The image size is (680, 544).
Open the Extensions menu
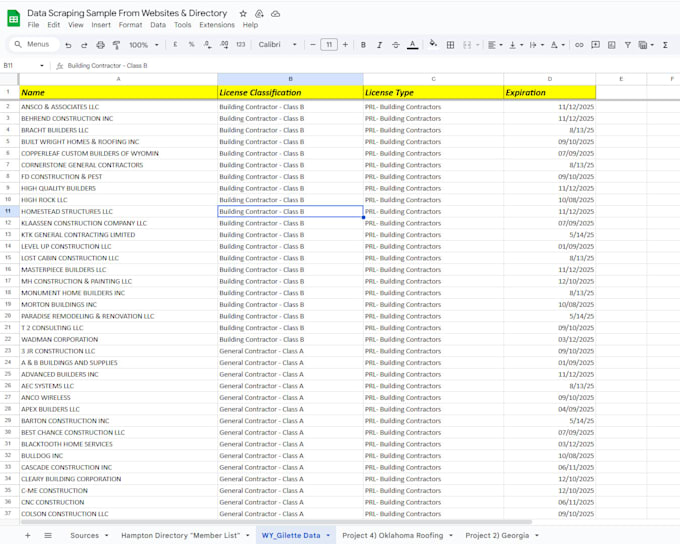click(217, 25)
